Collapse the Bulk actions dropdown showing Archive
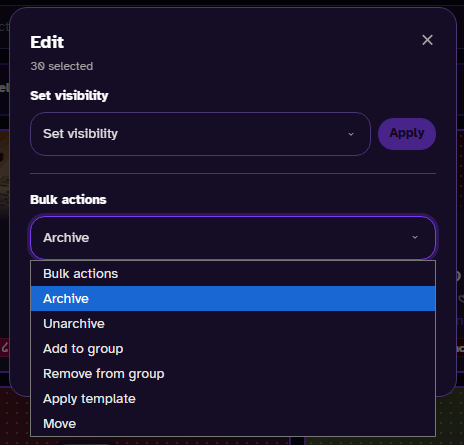Screen dimensions: 464x445 coord(233,238)
